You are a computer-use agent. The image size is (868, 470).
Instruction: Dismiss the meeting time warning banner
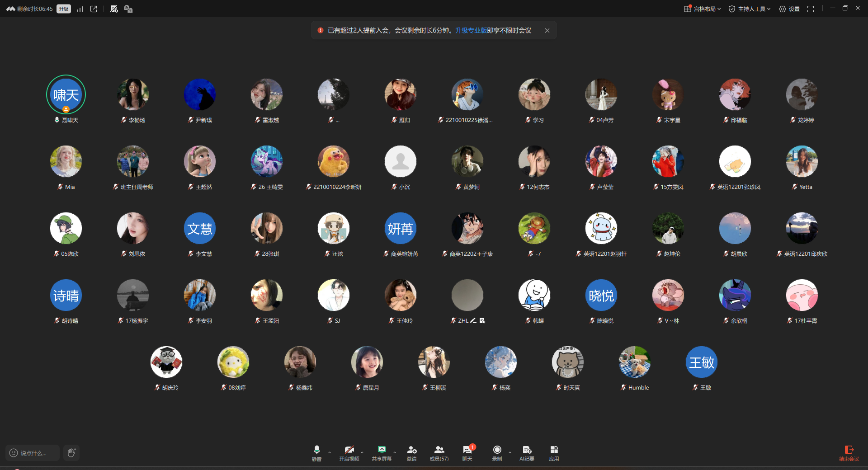click(x=547, y=30)
